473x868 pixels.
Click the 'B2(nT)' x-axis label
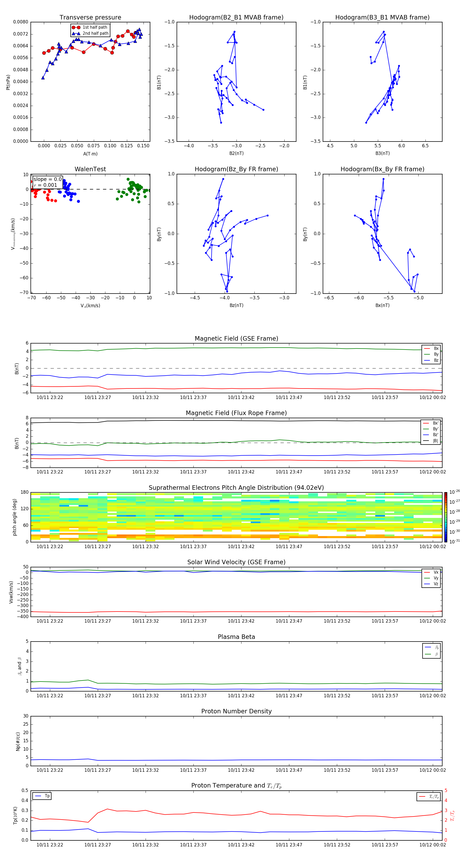tap(236, 153)
